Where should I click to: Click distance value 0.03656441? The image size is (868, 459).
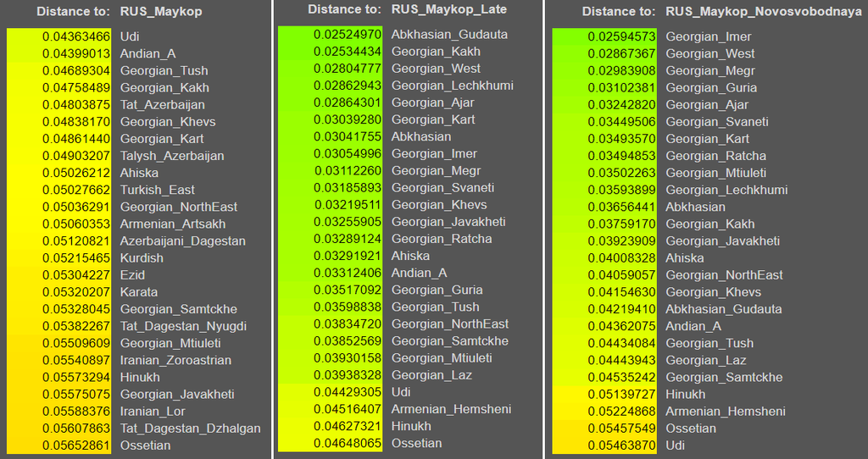click(621, 207)
